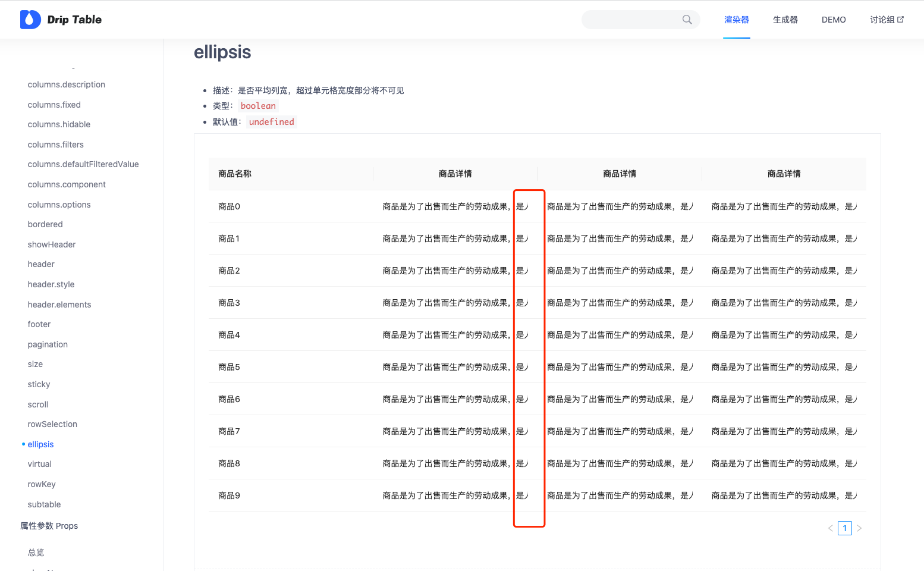This screenshot has height=571, width=924.
Task: Open the 生成器 navigation tab
Action: click(785, 20)
